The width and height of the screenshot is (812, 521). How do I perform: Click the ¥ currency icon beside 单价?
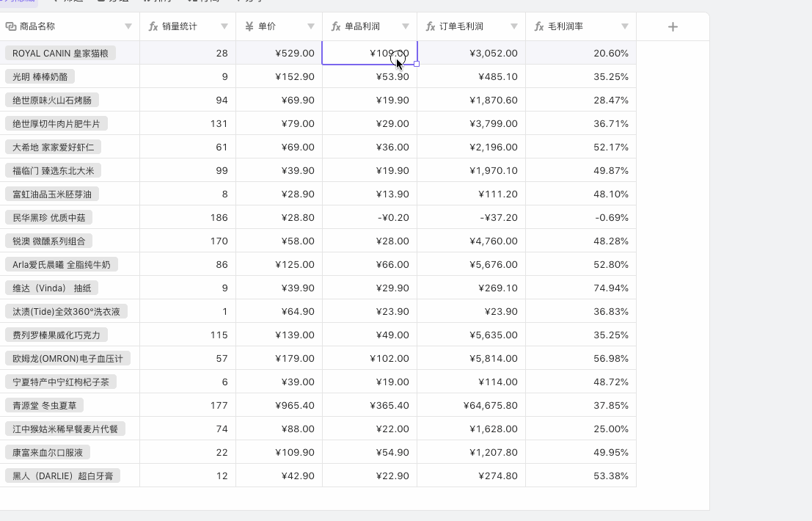click(x=249, y=26)
